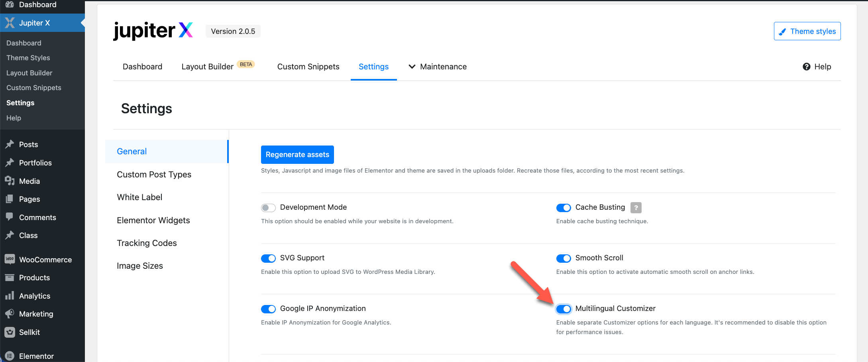Enable the Development Mode toggle
The image size is (868, 362).
click(268, 208)
